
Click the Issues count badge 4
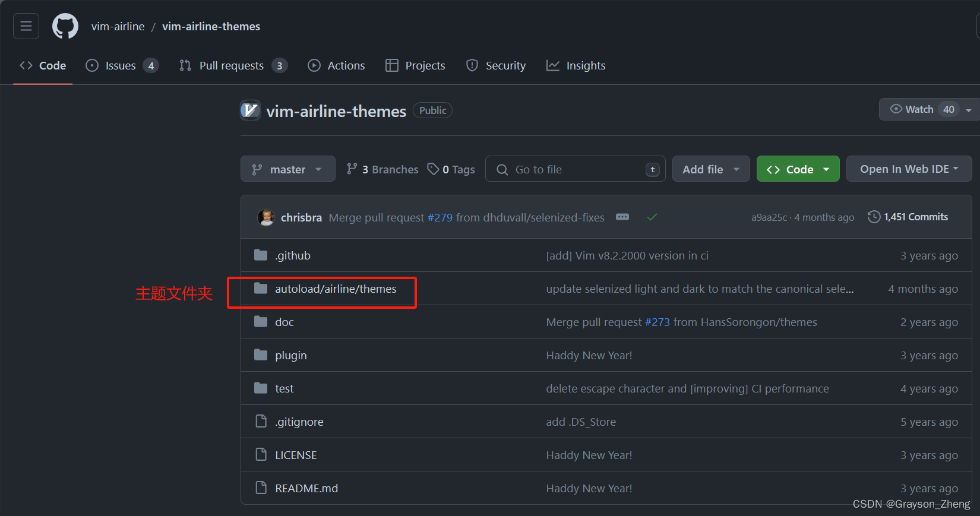[151, 65]
